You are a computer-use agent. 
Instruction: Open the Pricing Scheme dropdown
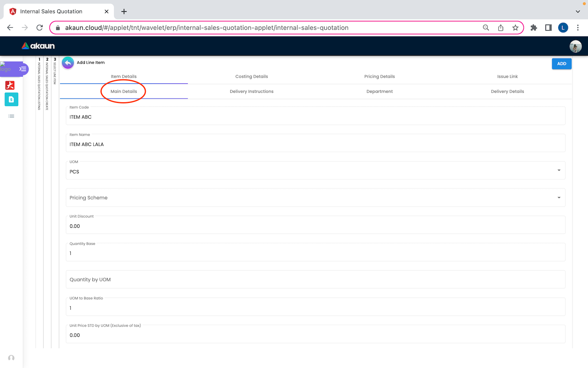[x=316, y=197]
